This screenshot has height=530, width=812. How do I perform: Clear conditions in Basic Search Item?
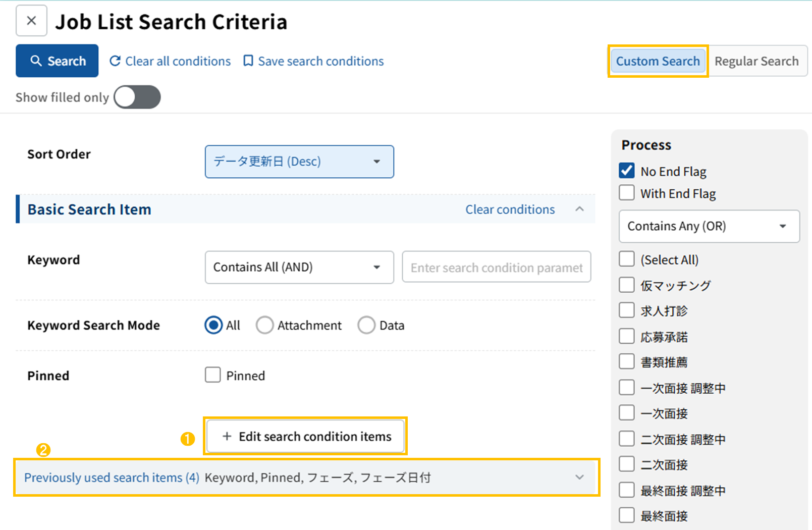(x=510, y=209)
